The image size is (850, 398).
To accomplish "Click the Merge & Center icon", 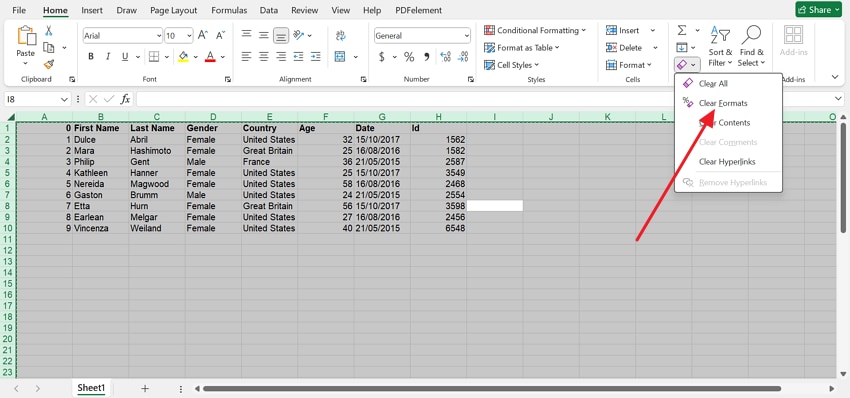I will 340,56.
